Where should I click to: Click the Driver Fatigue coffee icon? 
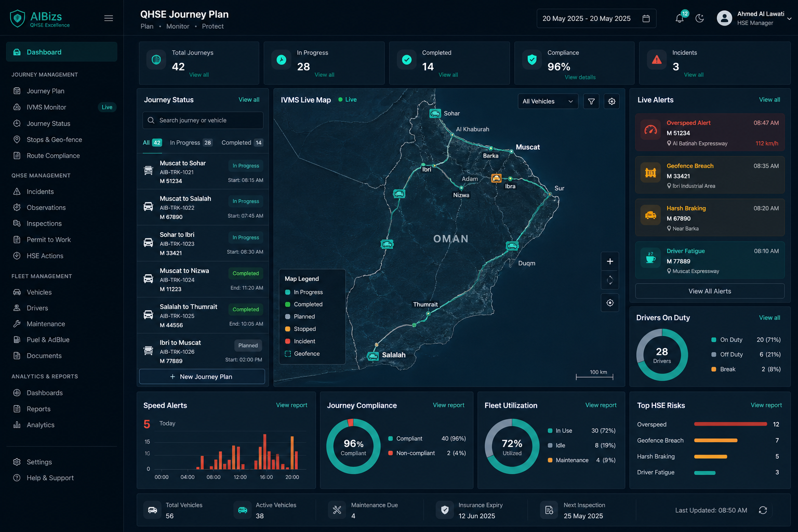pos(650,258)
